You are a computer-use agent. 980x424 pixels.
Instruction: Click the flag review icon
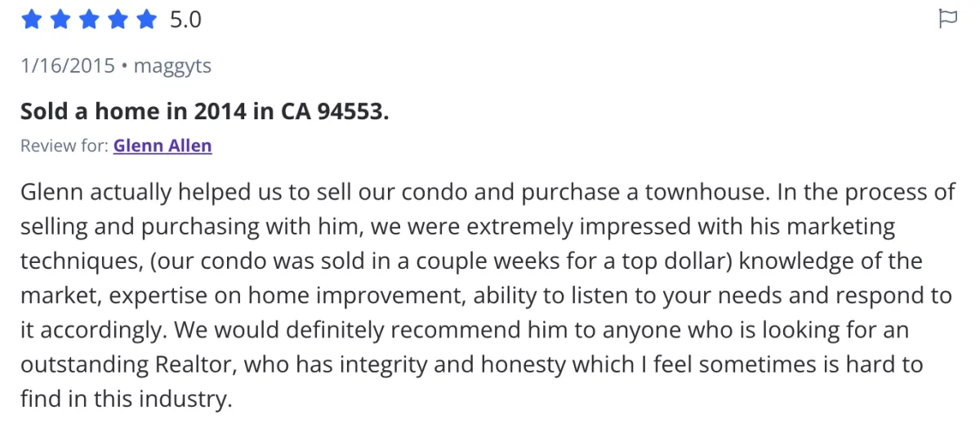[948, 19]
